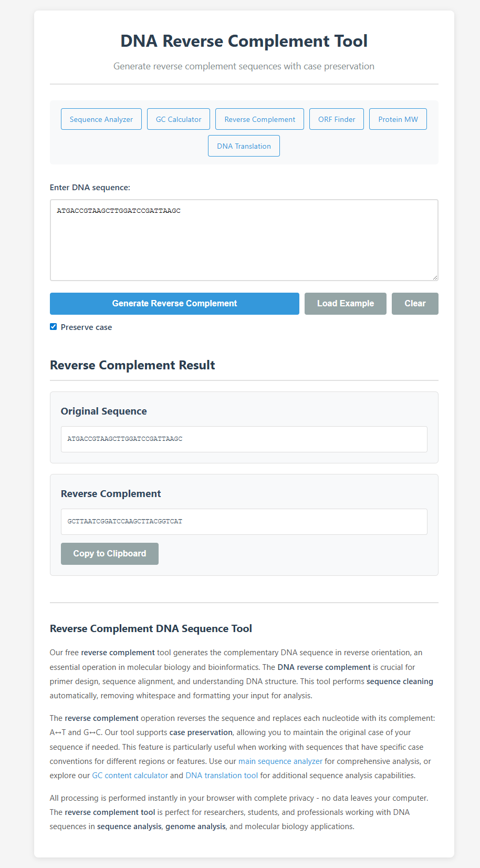Screen dimensions: 480x868
Task: Go to Protein MW tool
Action: click(398, 119)
